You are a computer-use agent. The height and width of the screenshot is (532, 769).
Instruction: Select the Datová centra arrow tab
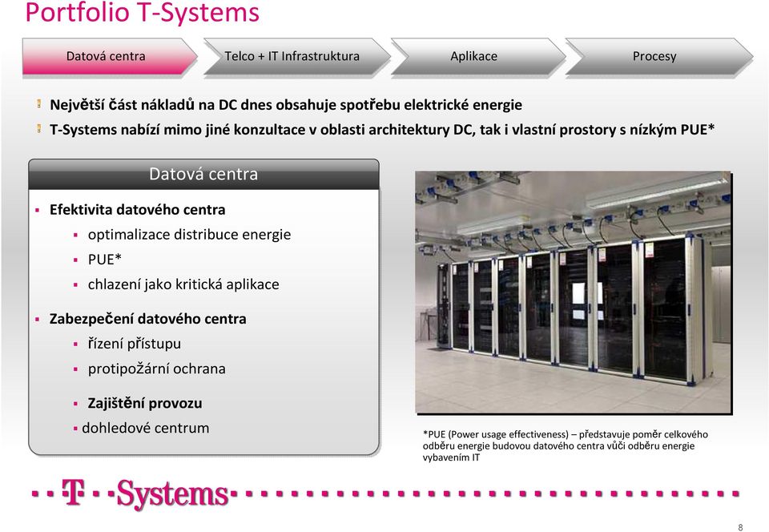110,56
